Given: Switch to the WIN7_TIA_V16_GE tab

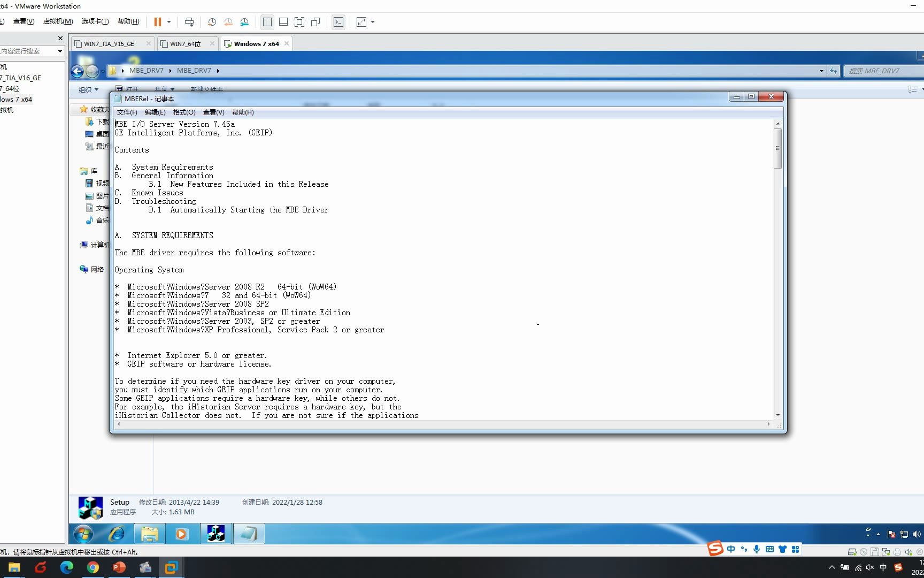Looking at the screenshot, I should pos(109,44).
